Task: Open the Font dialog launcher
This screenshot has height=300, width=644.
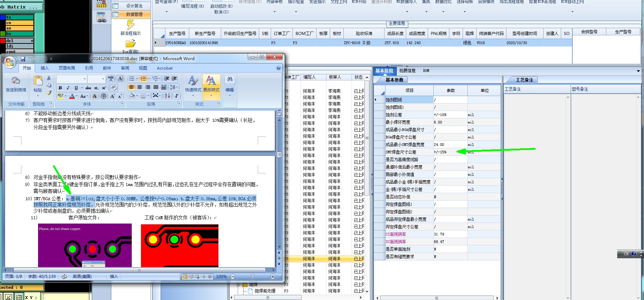Action: pos(122,104)
